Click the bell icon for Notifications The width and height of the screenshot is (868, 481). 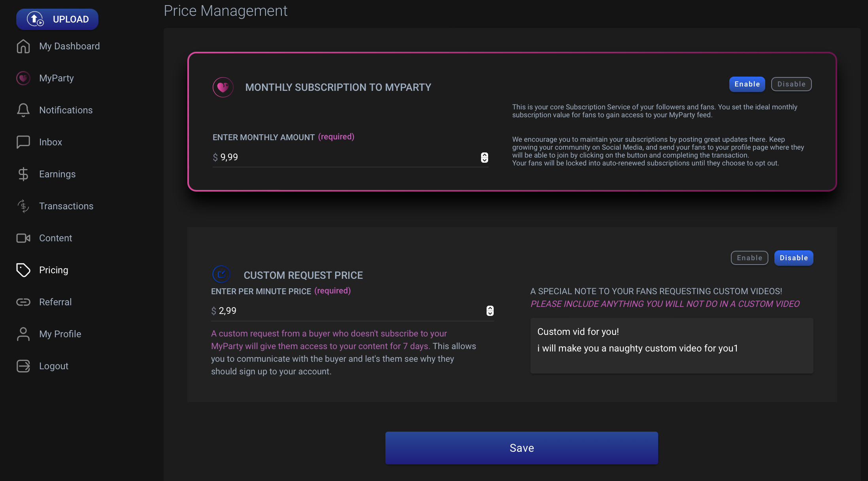[x=23, y=110]
